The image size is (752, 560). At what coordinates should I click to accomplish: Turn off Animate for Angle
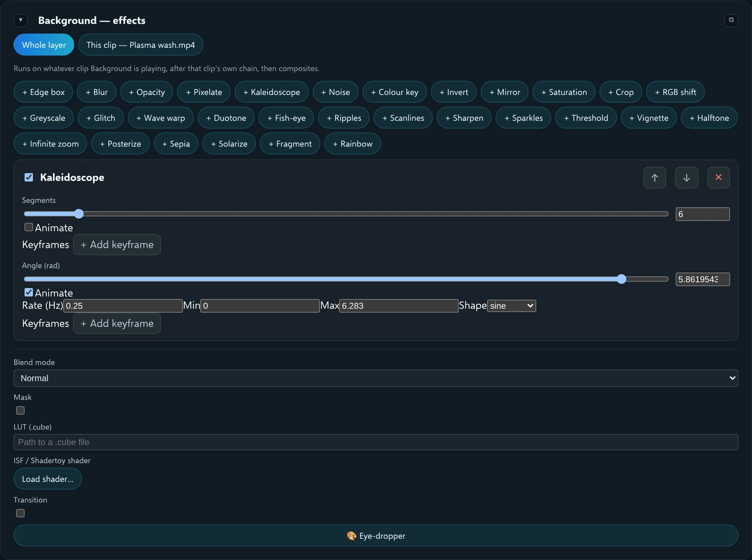point(29,292)
